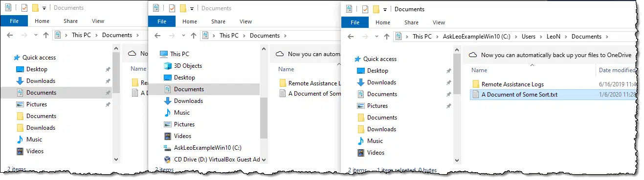Screen dimensions: 644x180
Task: Open View tab in the middle Explorer window
Action: [x=245, y=21]
